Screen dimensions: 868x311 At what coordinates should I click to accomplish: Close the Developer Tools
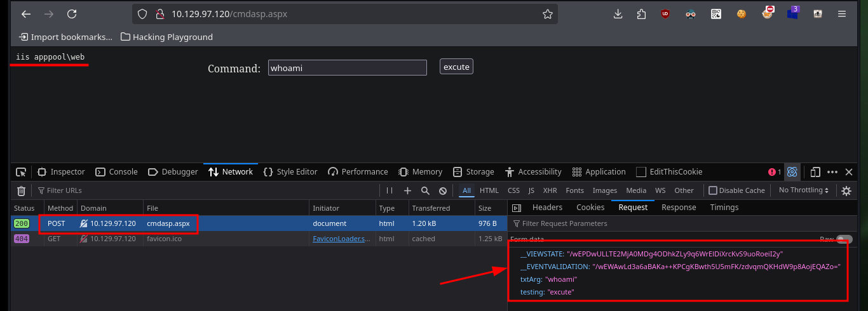pyautogui.click(x=850, y=172)
